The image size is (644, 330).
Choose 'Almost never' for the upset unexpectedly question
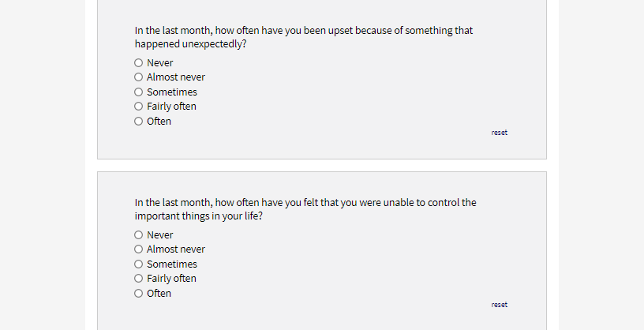[138, 77]
